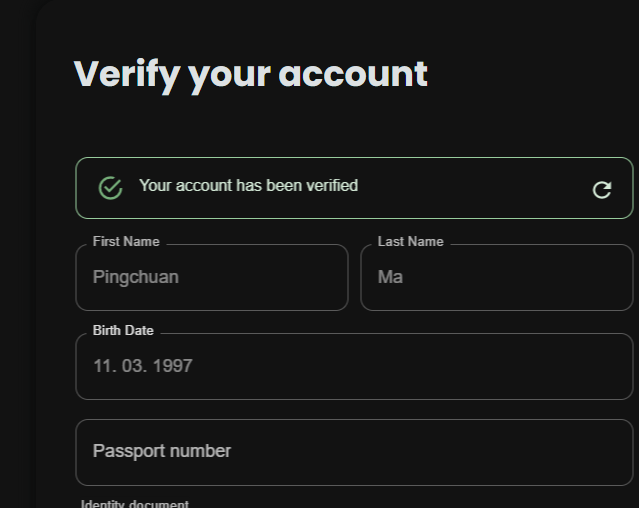The width and height of the screenshot is (639, 508).
Task: Select the Passport number input field
Action: coord(400,452)
